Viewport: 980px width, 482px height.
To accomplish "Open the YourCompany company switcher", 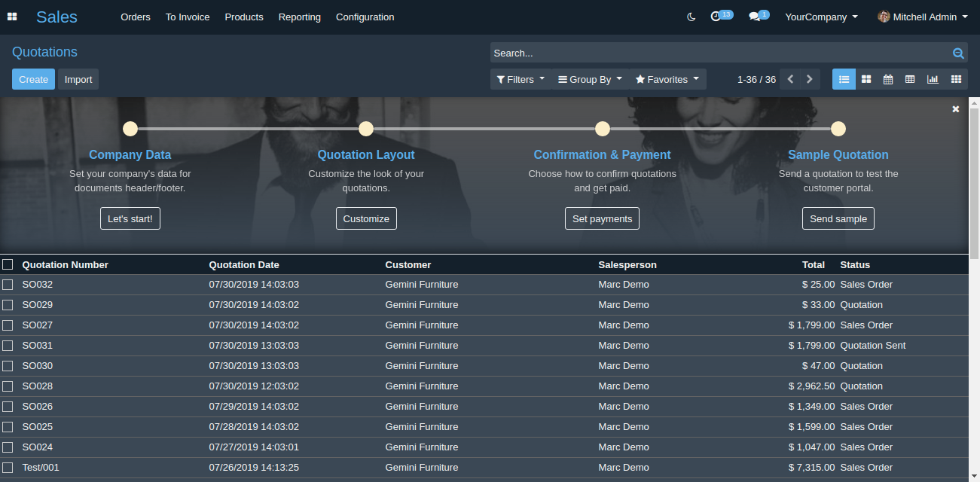I will (x=821, y=17).
